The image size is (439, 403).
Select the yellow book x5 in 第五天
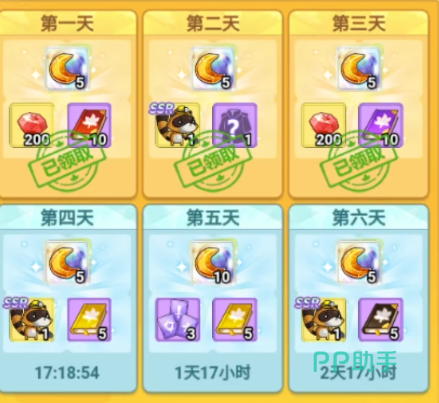point(235,320)
